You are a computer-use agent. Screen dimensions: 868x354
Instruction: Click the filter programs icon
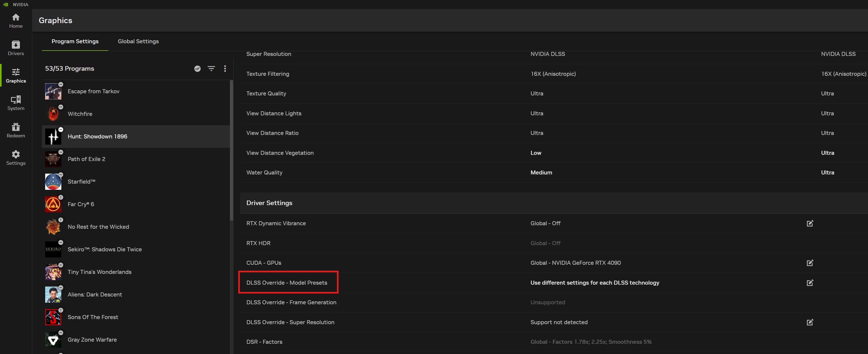pos(211,69)
